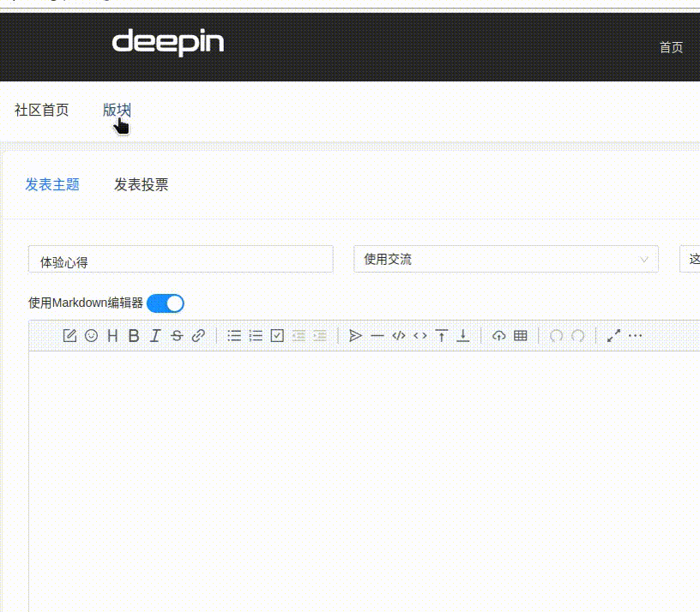The width and height of the screenshot is (700, 612).
Task: Insert a table into the post
Action: click(x=520, y=335)
